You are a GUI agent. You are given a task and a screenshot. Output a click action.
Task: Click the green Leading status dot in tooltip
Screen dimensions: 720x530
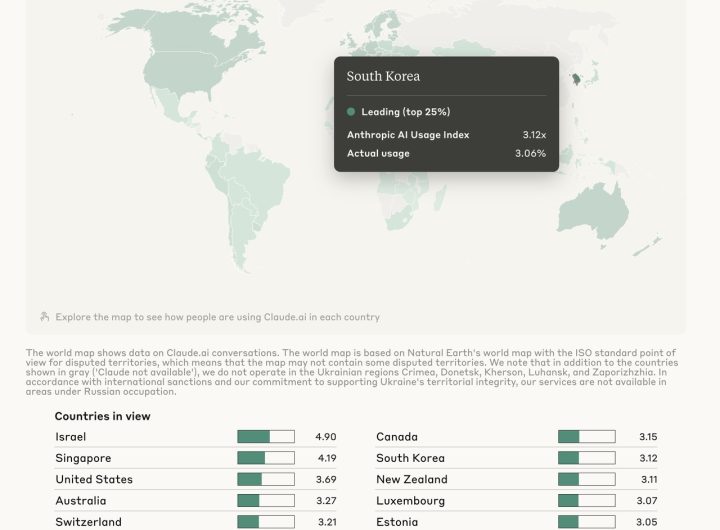(x=351, y=112)
